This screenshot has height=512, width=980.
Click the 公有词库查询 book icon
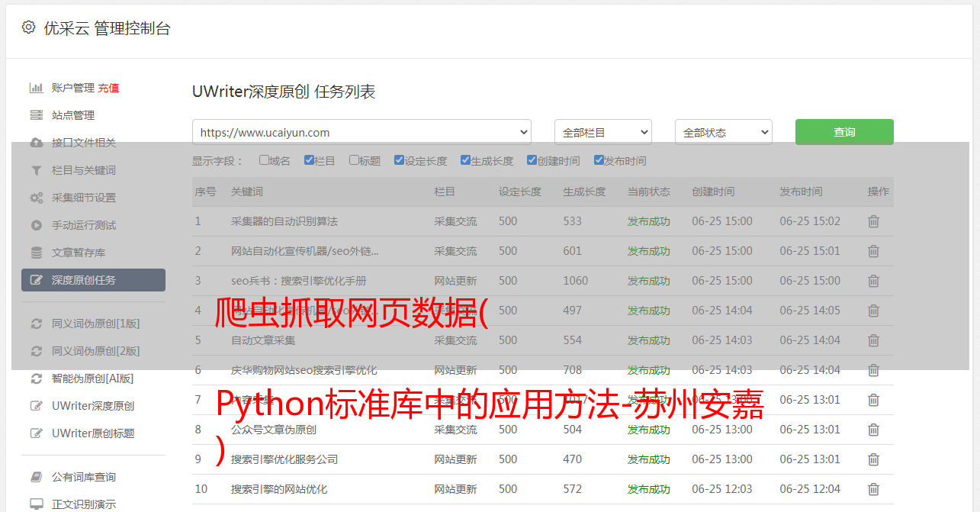36,477
